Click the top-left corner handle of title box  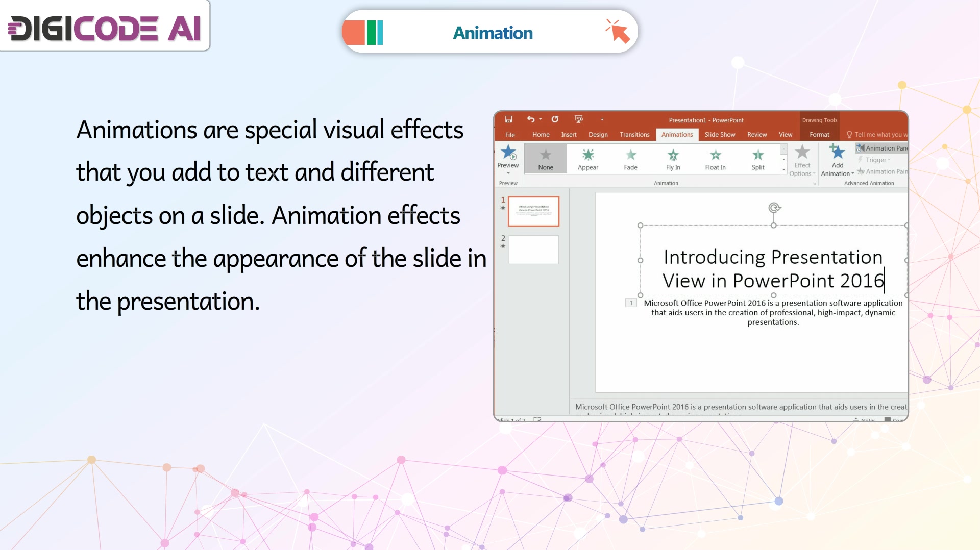tap(640, 226)
